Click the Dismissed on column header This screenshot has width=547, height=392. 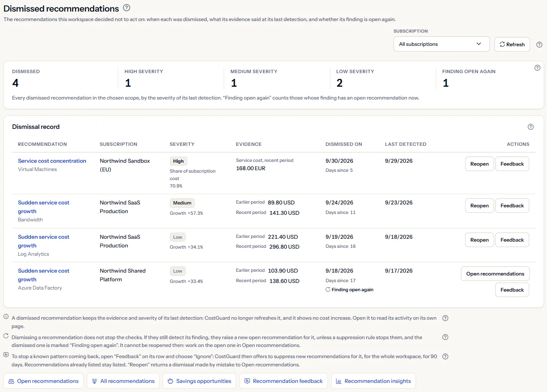coord(344,144)
